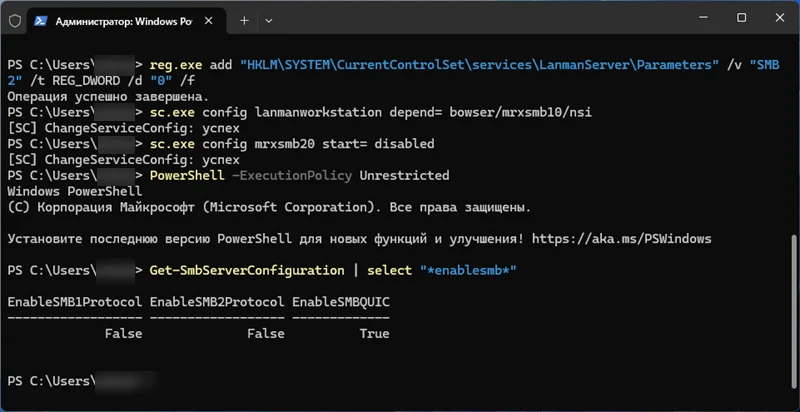The width and height of the screenshot is (800, 412).
Task: Select the Администратор: Windows PowerShell tab
Action: (x=126, y=21)
